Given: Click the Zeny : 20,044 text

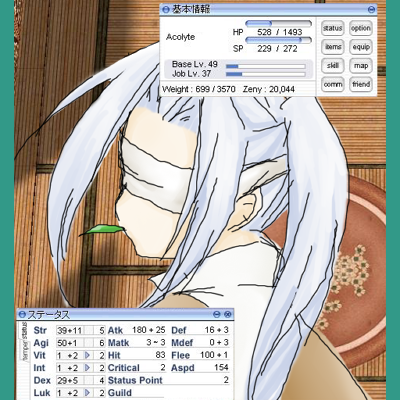Looking at the screenshot, I should (x=269, y=89).
